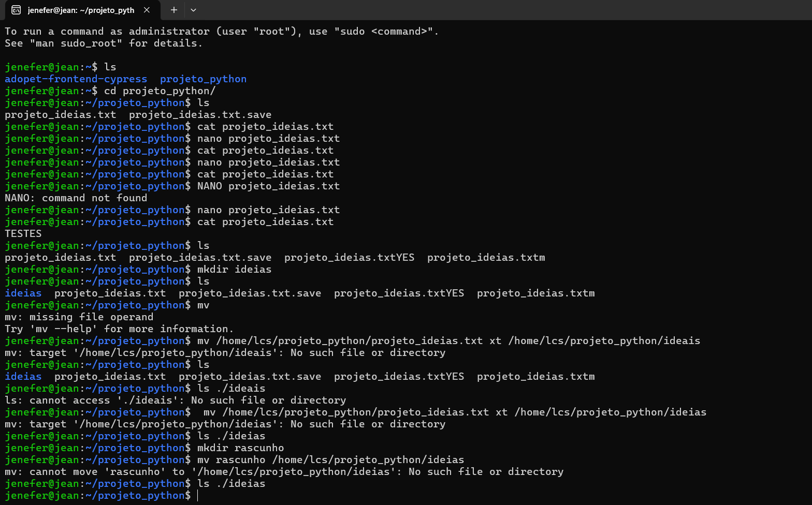Click the "mv: cannot move 'rascunho'" error line
This screenshot has width=812, height=505.
pyautogui.click(x=284, y=472)
